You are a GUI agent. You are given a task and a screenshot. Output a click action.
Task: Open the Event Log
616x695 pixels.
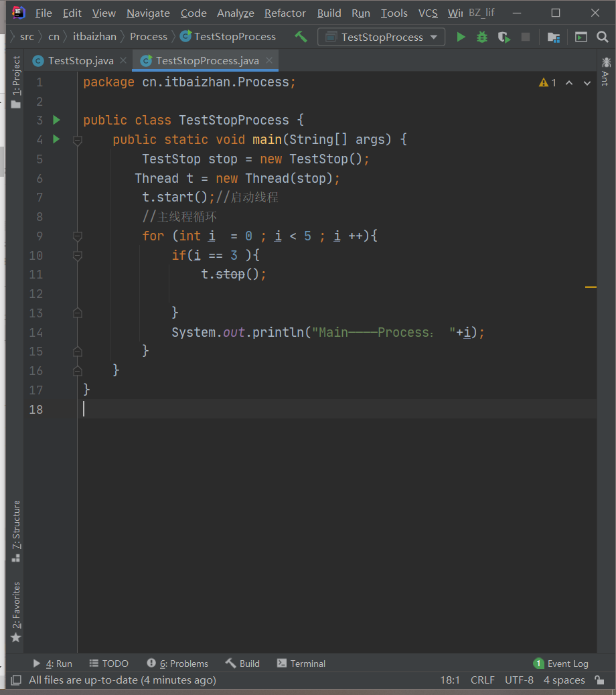(561, 664)
